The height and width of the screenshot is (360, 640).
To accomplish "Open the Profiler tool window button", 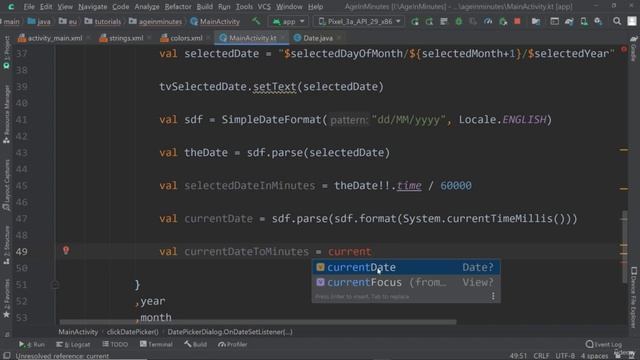I will [233, 344].
